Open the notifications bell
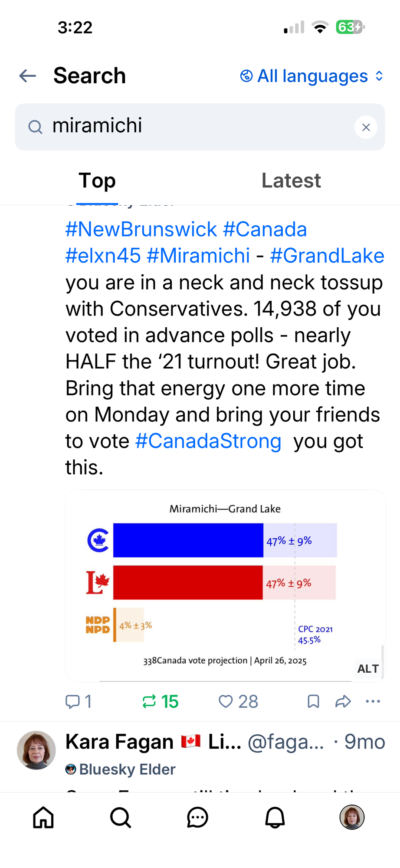Image resolution: width=400 pixels, height=868 pixels. (275, 818)
